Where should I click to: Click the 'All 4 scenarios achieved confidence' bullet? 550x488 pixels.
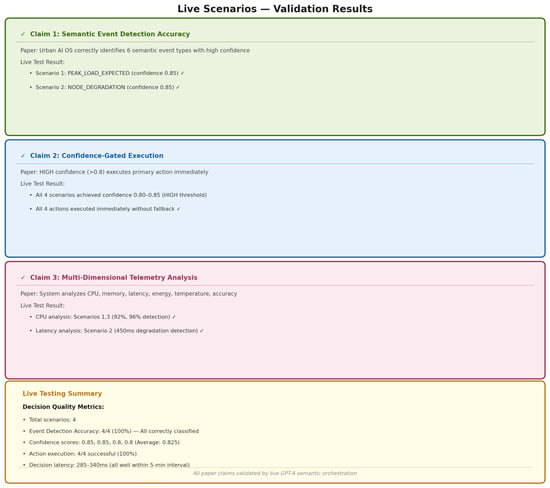[121, 195]
